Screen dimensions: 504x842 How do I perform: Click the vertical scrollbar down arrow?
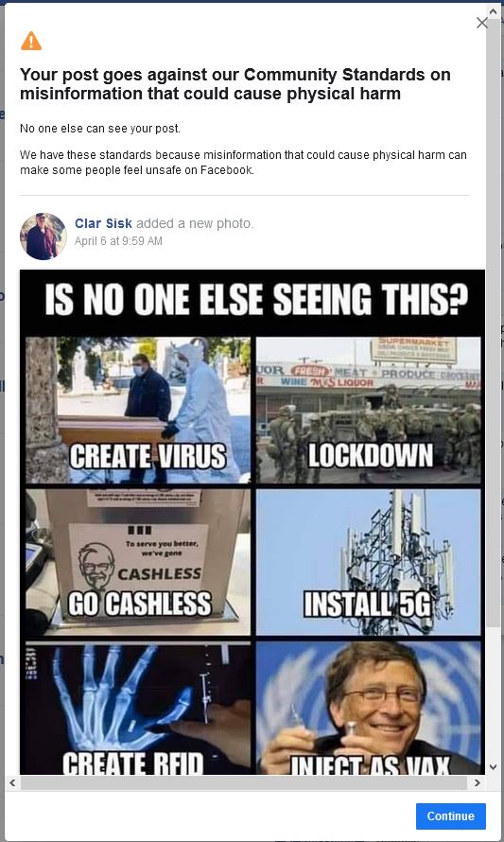pyautogui.click(x=494, y=767)
